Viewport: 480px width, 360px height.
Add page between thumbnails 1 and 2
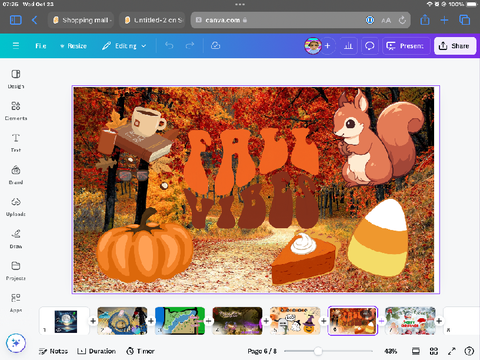(93, 321)
